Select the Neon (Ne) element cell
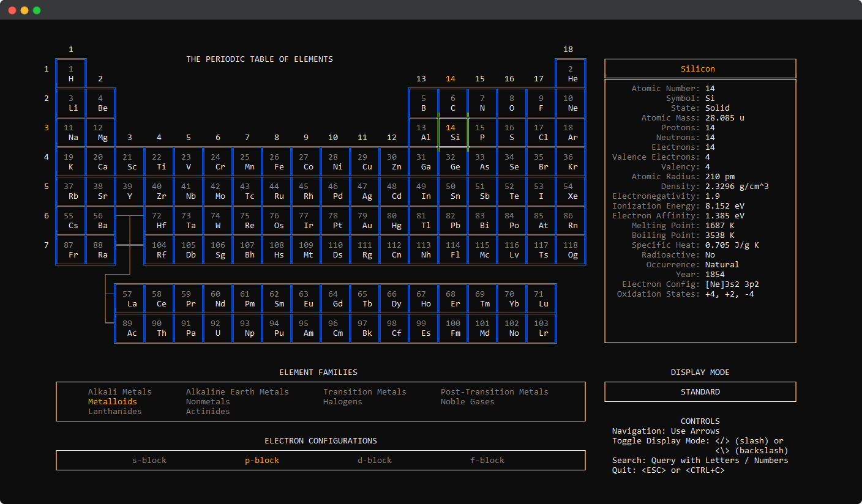 (x=571, y=103)
